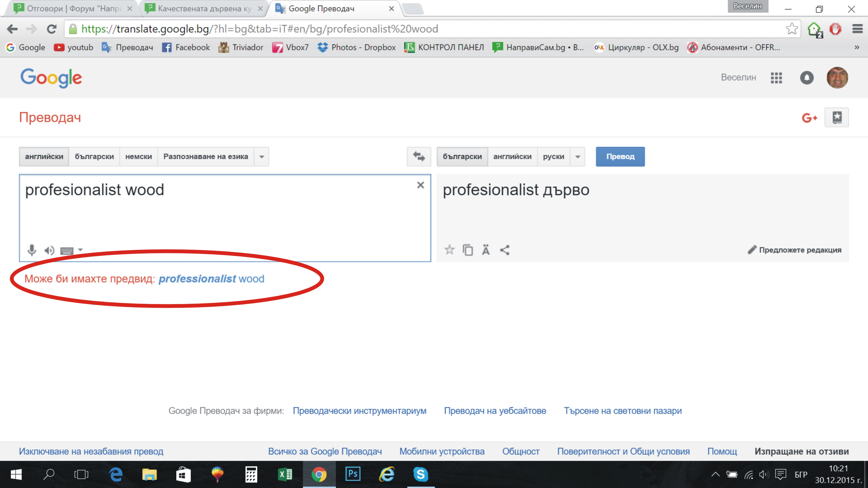
Task: Star the translation to save it
Action: (449, 250)
